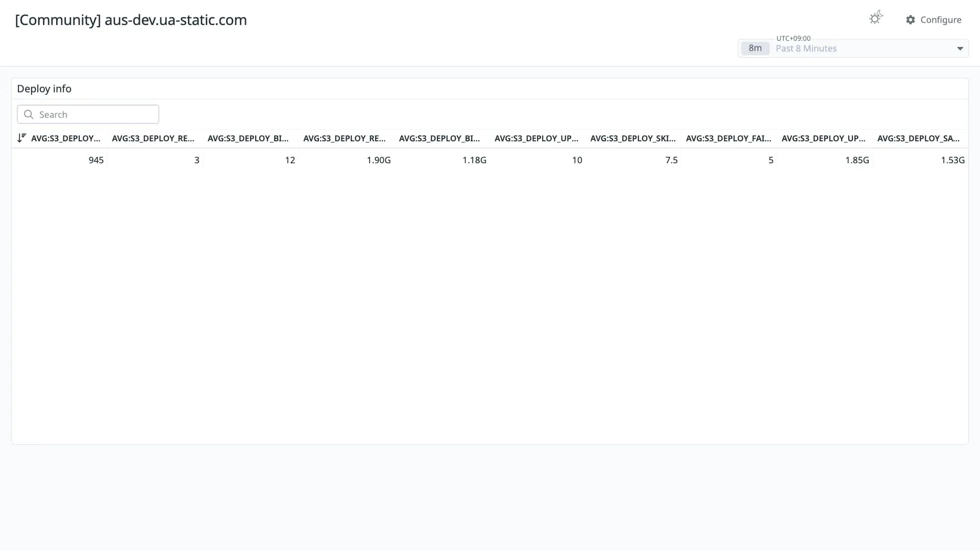The image size is (980, 551).
Task: Select the cell with value 1.18G
Action: pos(443,160)
